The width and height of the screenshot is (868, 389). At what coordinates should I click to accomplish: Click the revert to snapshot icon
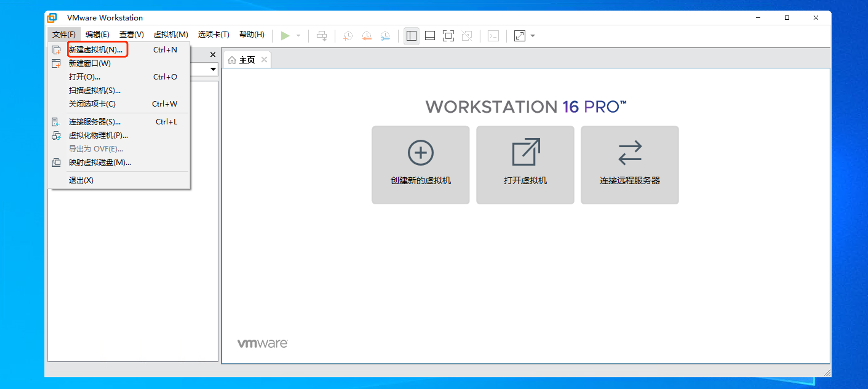coord(367,36)
